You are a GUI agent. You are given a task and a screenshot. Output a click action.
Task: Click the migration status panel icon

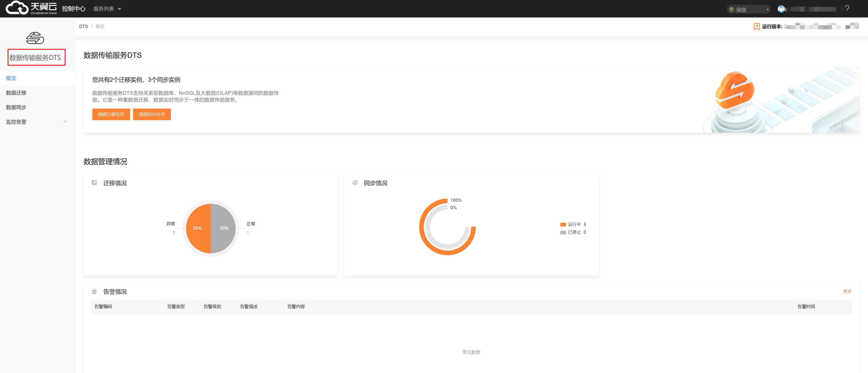[94, 183]
